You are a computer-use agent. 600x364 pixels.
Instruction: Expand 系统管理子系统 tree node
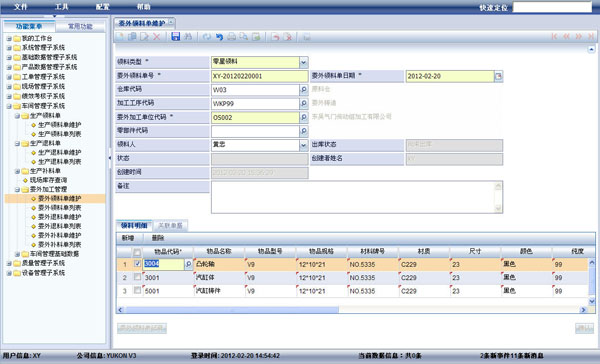click(9, 48)
